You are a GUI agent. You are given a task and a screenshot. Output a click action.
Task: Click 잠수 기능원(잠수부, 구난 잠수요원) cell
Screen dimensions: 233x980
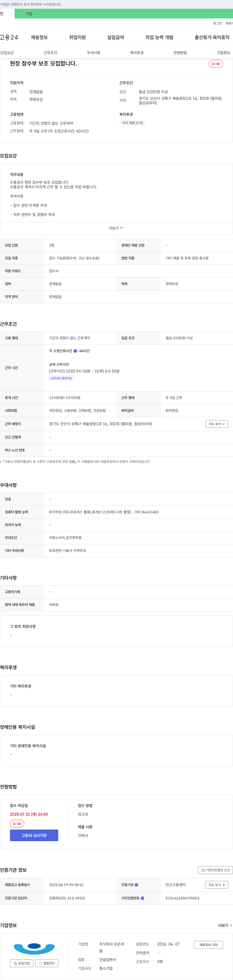pos(74,258)
